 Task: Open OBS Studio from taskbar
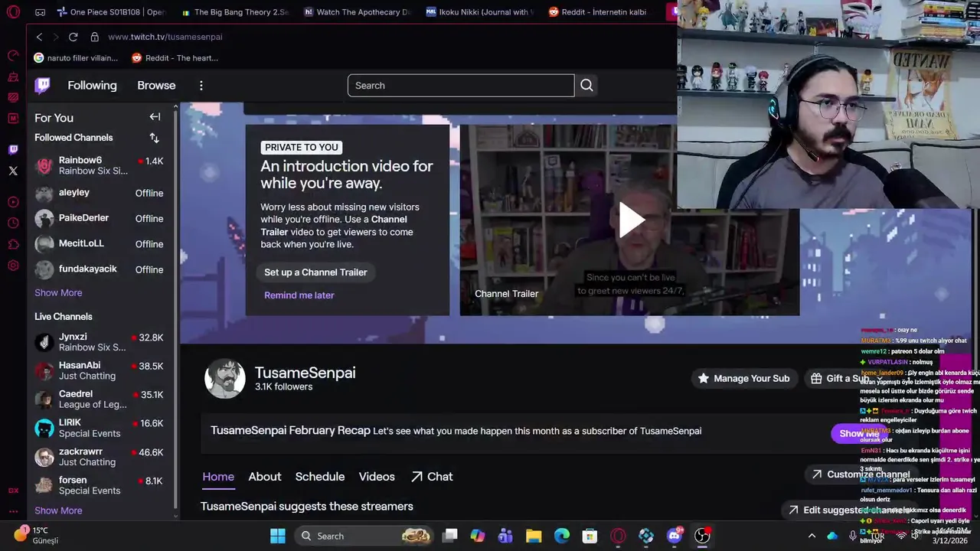[x=702, y=536]
